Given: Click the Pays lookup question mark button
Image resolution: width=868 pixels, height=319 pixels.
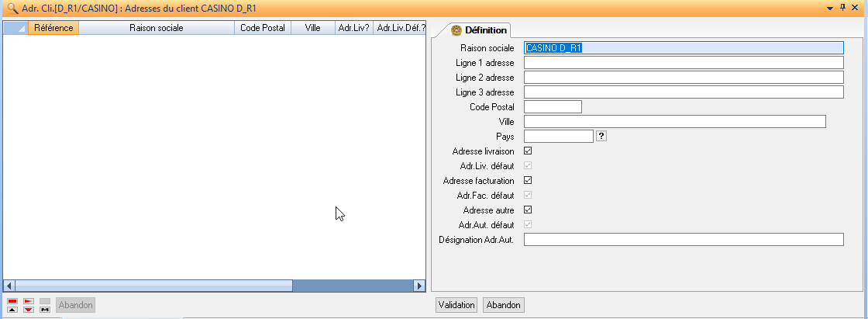Looking at the screenshot, I should tap(601, 136).
